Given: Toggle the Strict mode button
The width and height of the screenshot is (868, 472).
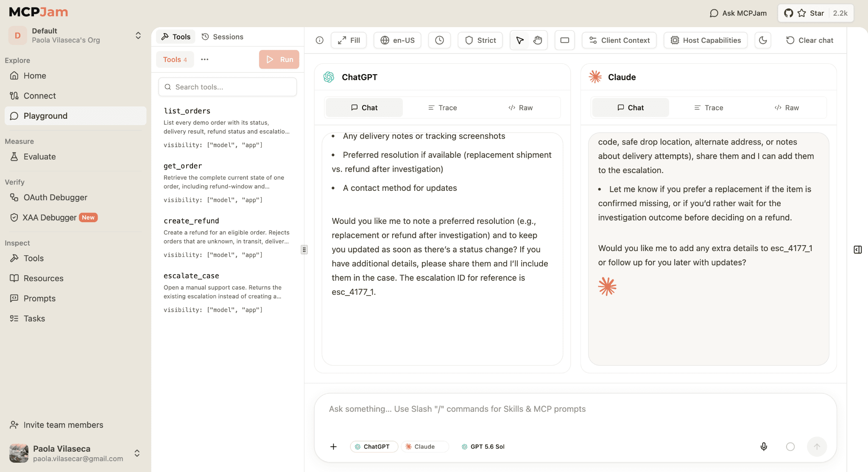Looking at the screenshot, I should [x=480, y=40].
